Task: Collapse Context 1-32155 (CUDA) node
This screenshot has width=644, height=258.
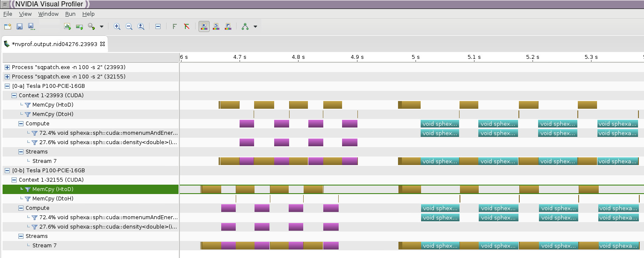Action: 14,180
